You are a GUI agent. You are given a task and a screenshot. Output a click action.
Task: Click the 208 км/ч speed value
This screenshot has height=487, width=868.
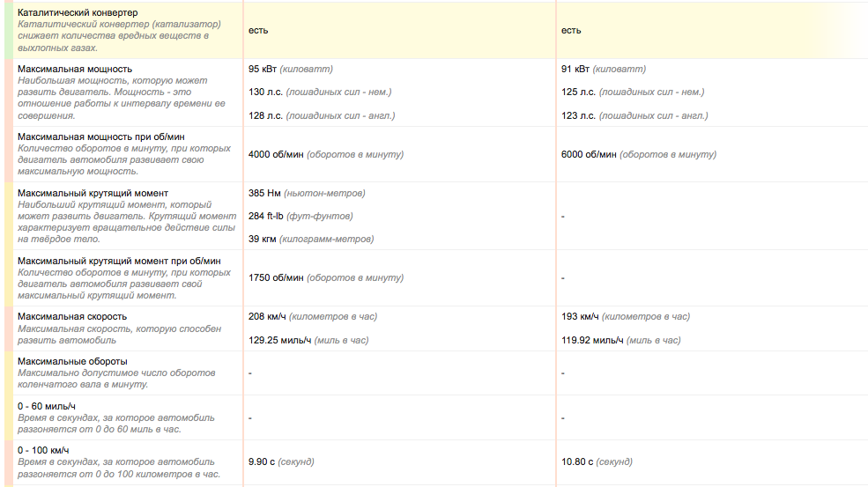click(267, 316)
